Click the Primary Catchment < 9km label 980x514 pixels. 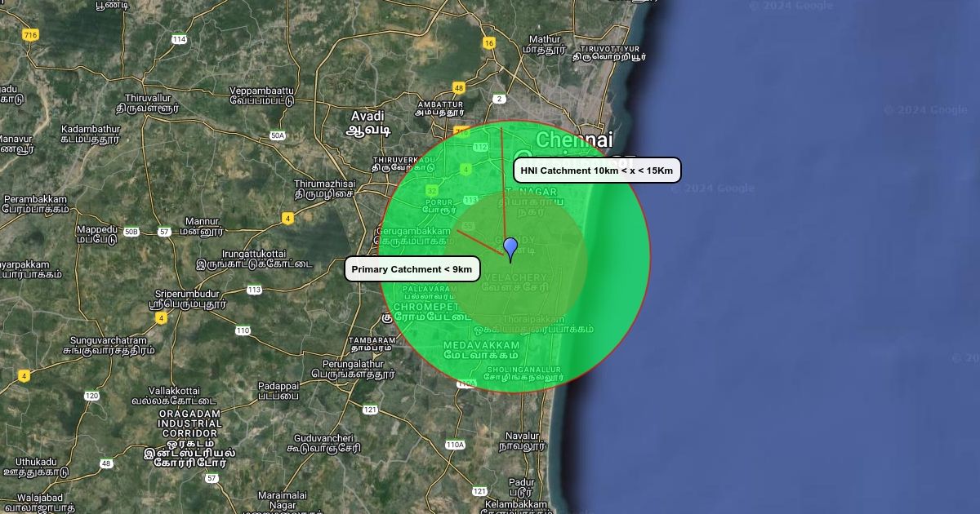click(412, 269)
